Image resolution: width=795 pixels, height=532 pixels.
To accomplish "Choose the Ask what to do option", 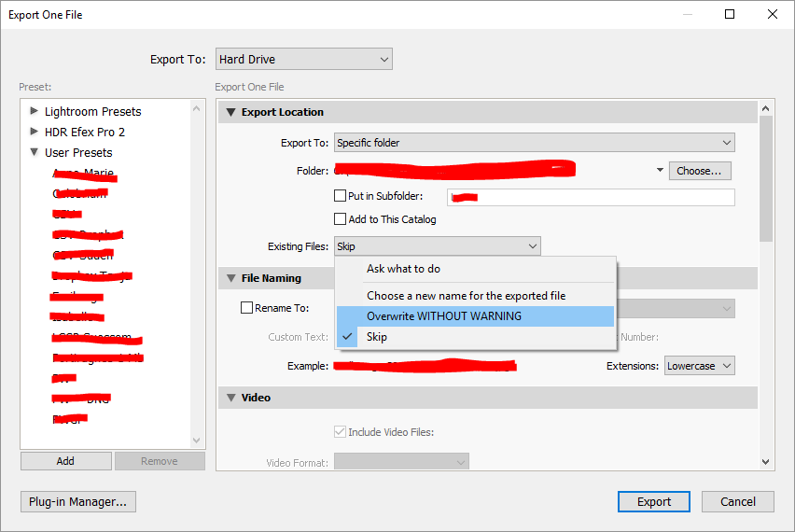I will (x=403, y=269).
